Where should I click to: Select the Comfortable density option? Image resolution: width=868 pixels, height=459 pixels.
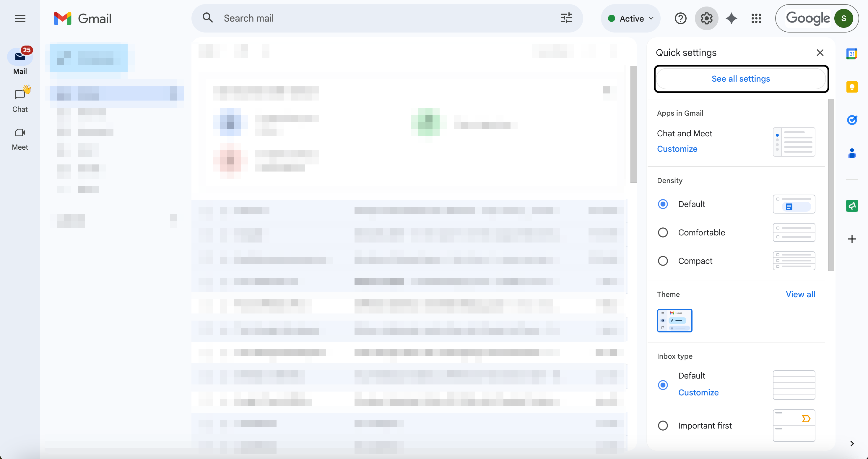662,232
